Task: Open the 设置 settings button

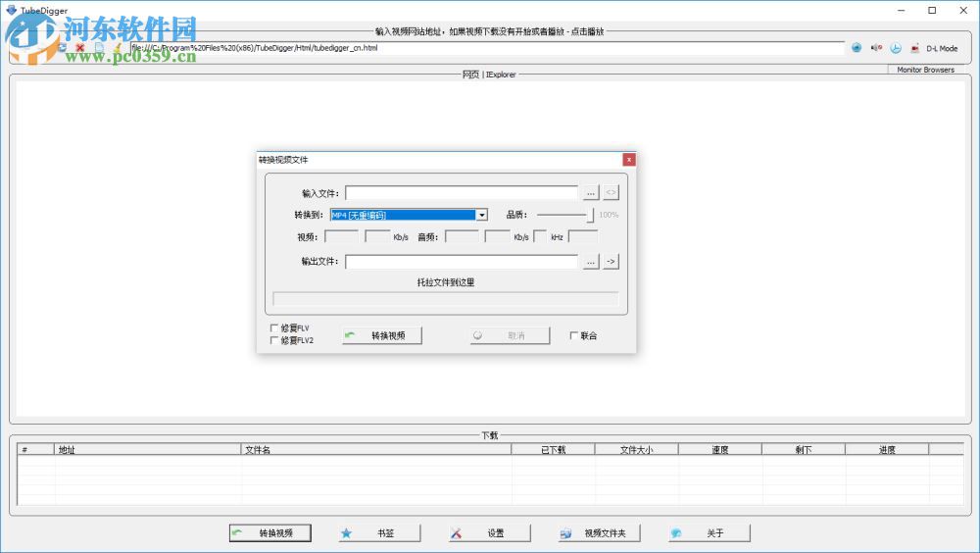Action: [490, 533]
